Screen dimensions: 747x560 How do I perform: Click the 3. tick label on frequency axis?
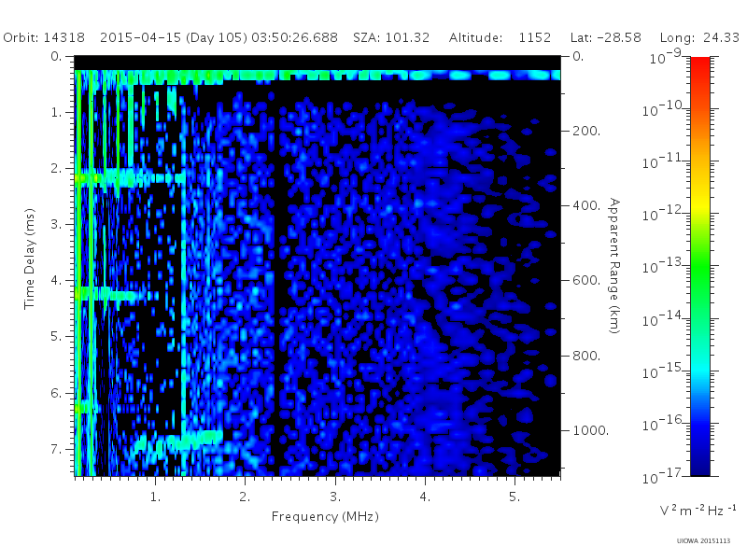click(x=335, y=497)
